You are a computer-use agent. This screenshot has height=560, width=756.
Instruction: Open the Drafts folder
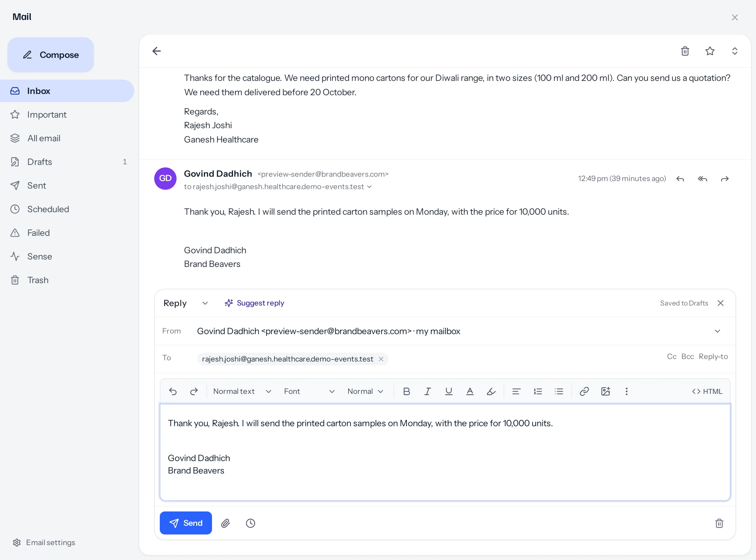pyautogui.click(x=67, y=162)
